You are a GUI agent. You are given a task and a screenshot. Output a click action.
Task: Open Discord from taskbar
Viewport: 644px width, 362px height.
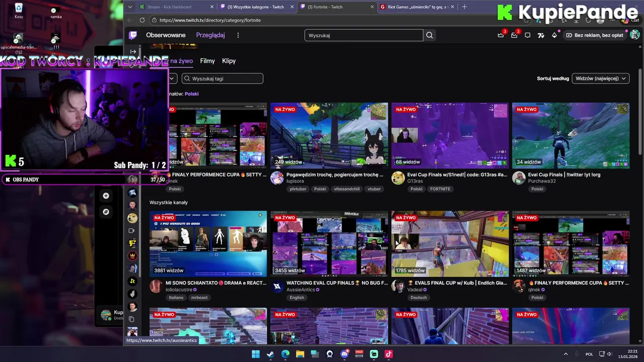pyautogui.click(x=344, y=354)
